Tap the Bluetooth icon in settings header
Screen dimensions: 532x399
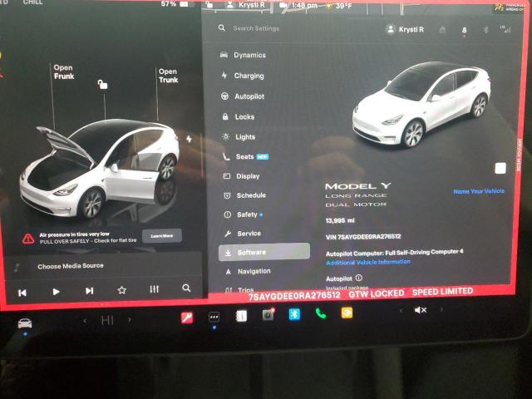click(x=485, y=30)
